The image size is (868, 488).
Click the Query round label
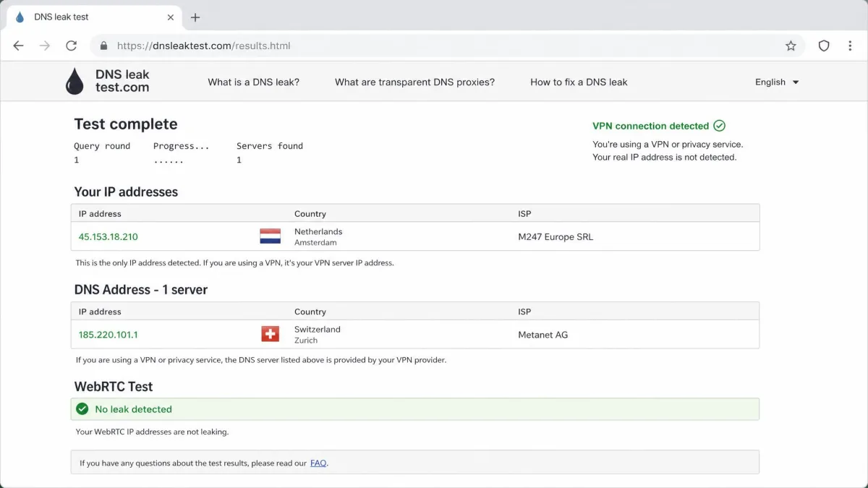point(102,146)
